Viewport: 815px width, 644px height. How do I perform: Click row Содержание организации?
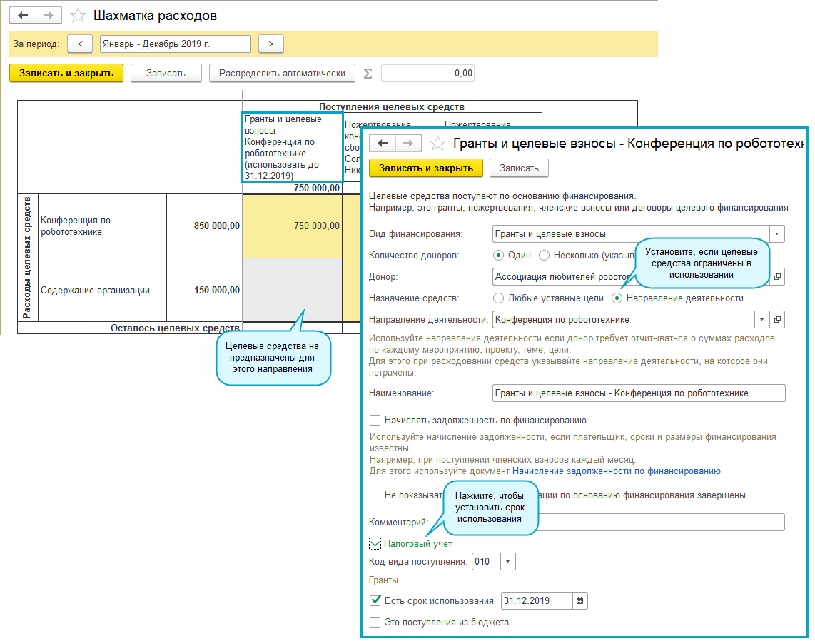pos(102,291)
